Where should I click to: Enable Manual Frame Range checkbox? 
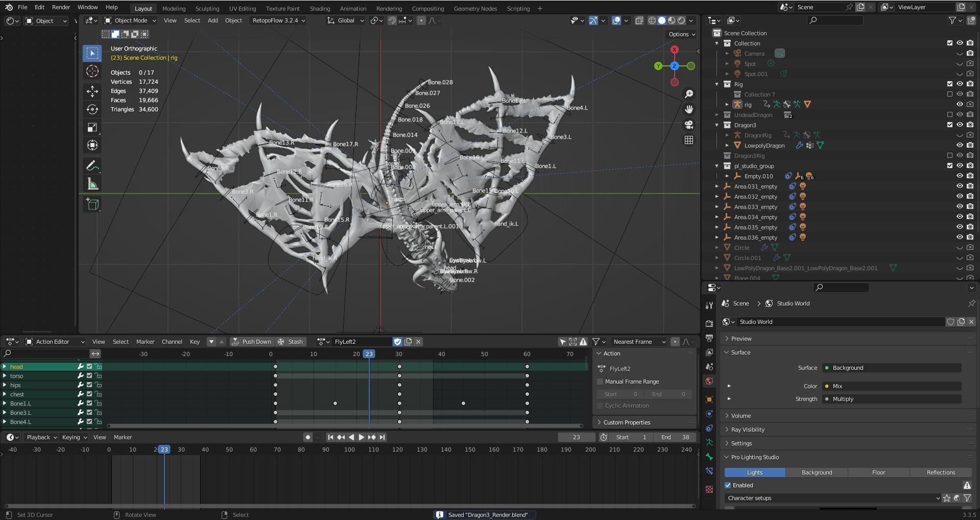point(601,382)
